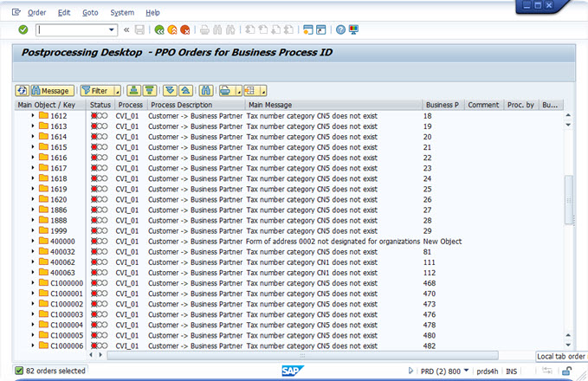This screenshot has width=588, height=381.
Task: Click the double up-arrow collapse icon
Action: 185,90
